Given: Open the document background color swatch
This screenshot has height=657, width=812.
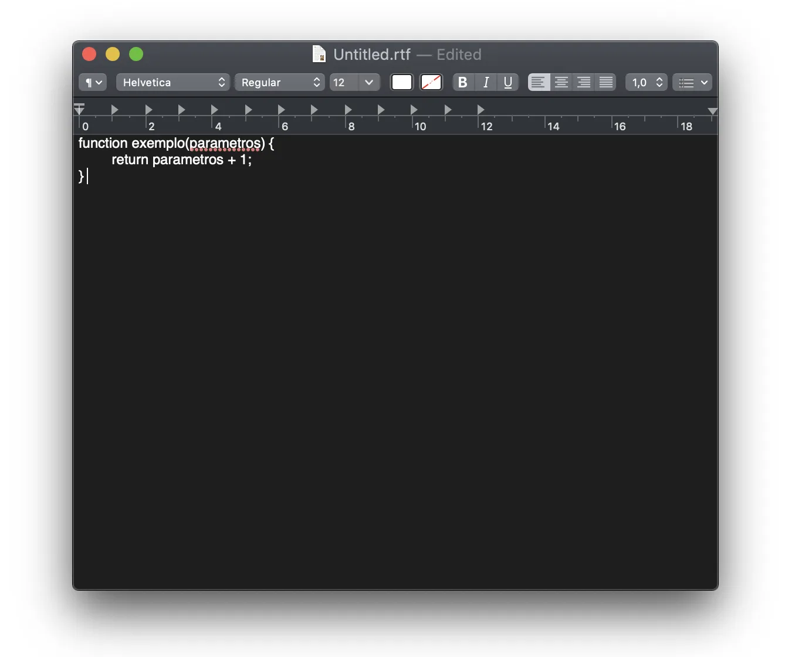Looking at the screenshot, I should point(431,82).
